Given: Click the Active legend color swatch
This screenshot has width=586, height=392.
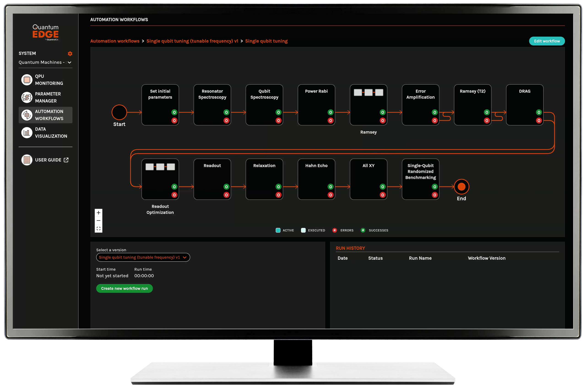Looking at the screenshot, I should click(278, 230).
